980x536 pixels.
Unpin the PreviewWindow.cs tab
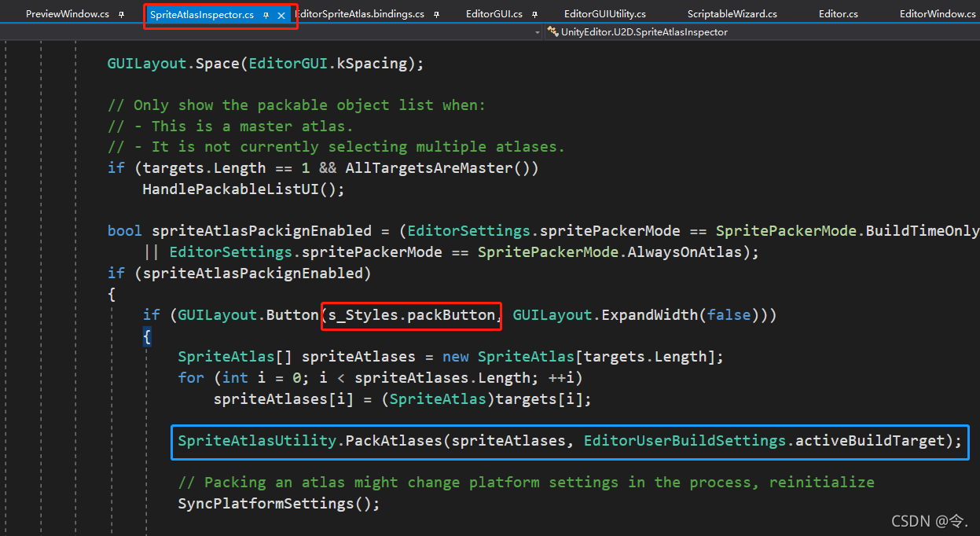(120, 13)
